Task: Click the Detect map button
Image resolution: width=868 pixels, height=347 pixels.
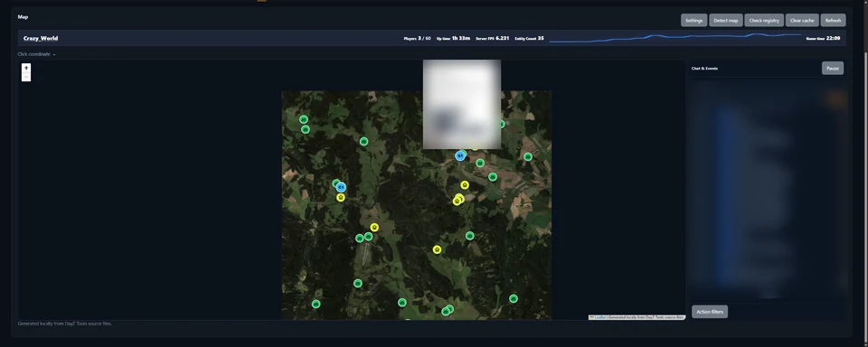Action: pyautogui.click(x=726, y=21)
